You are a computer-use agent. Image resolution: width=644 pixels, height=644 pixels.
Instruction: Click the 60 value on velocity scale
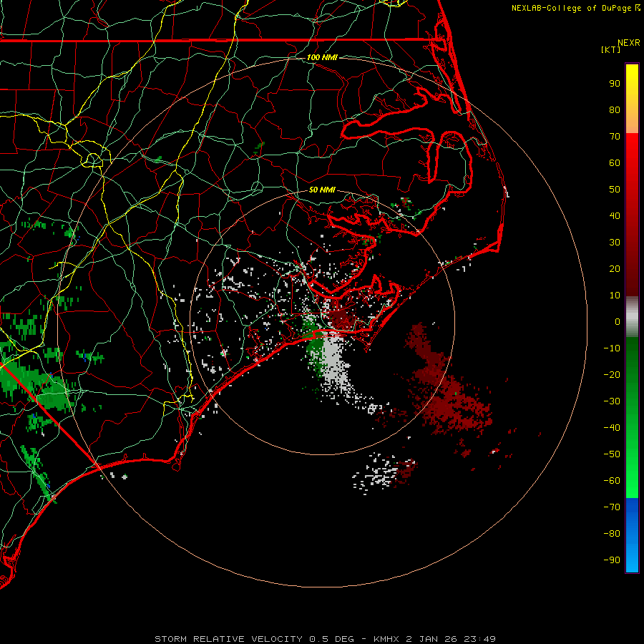615,163
